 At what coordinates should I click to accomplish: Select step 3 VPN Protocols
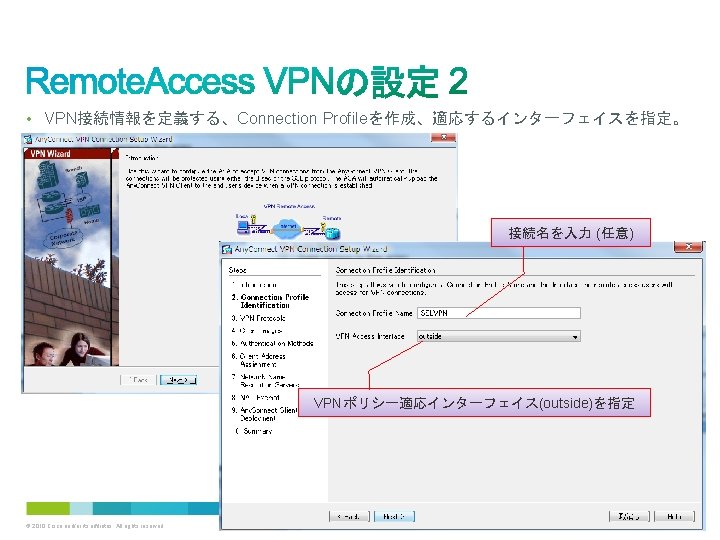coord(259,318)
